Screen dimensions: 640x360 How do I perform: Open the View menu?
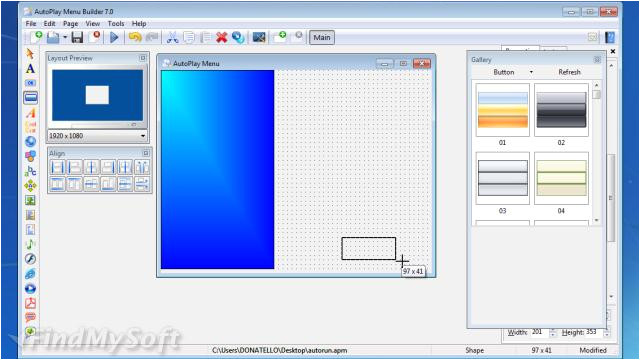coord(93,24)
